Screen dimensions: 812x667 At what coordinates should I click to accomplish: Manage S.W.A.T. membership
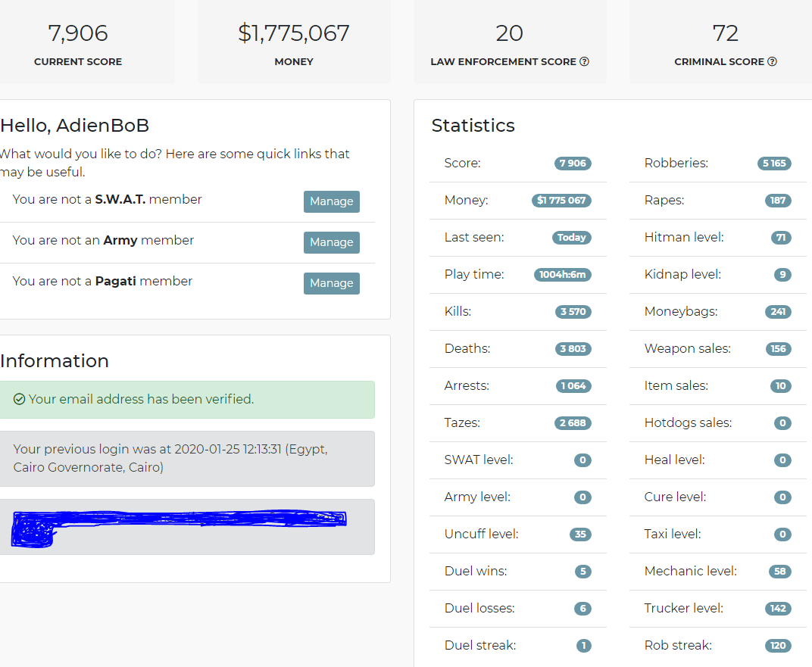332,201
